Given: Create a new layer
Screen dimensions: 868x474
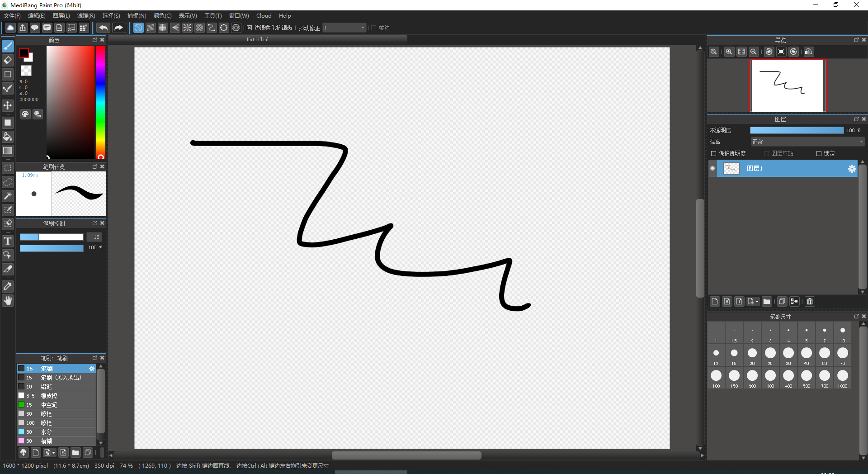Looking at the screenshot, I should pos(715,301).
